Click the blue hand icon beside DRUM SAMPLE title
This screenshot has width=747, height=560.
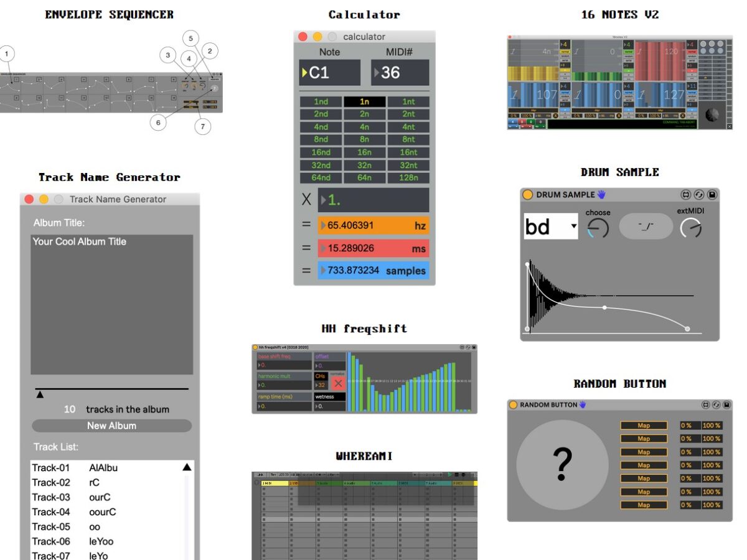601,195
